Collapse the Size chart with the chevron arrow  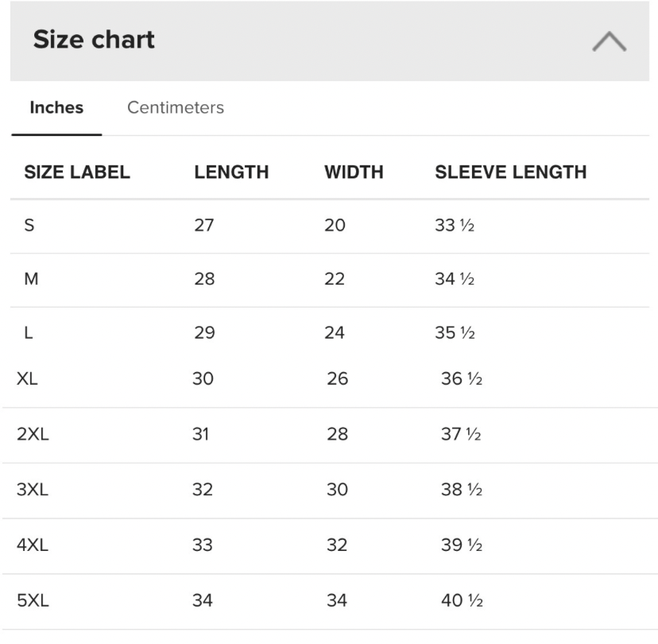(609, 42)
